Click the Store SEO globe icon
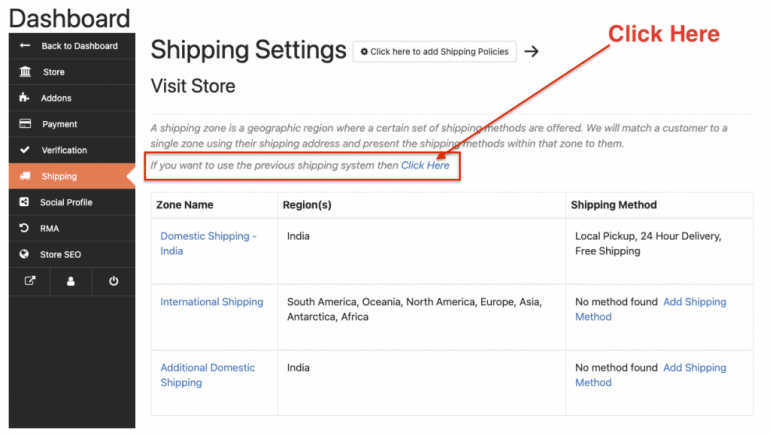This screenshot has width=770, height=437. point(24,254)
